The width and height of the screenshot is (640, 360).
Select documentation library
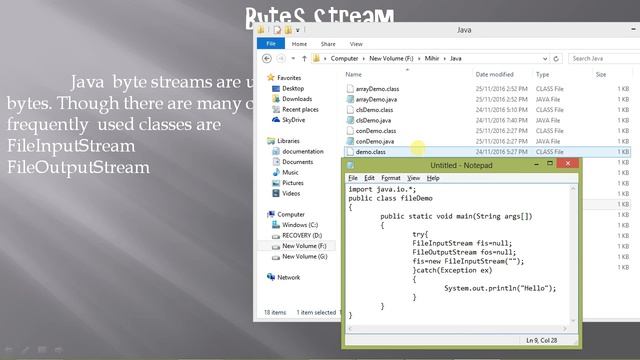click(x=302, y=151)
